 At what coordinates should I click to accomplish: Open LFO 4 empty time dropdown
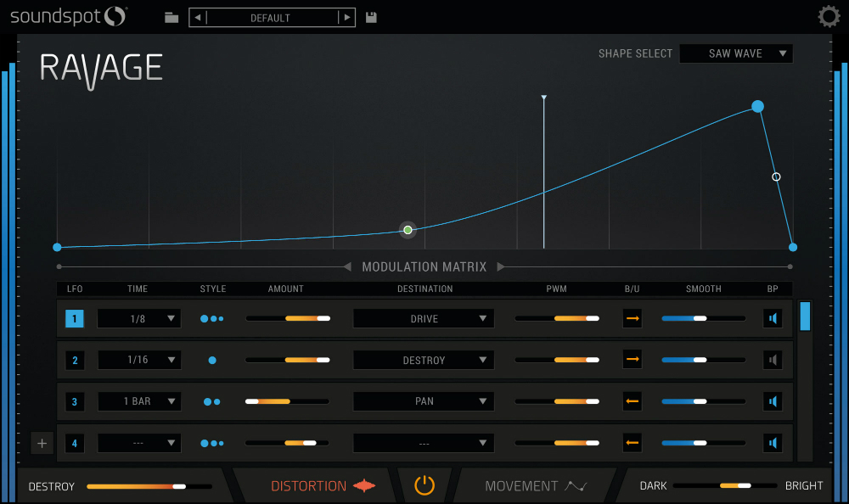[x=139, y=443]
